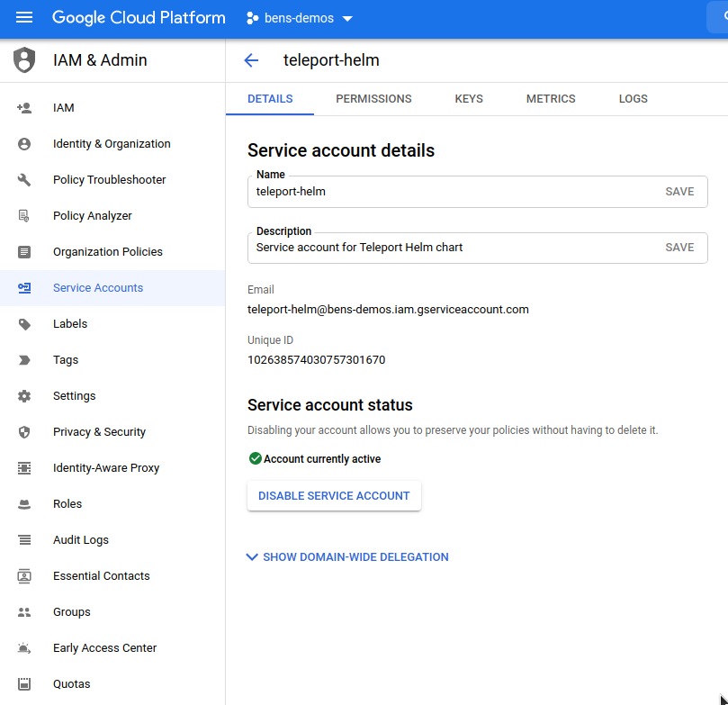Open the KEYS tab
728x705 pixels.
click(x=468, y=98)
